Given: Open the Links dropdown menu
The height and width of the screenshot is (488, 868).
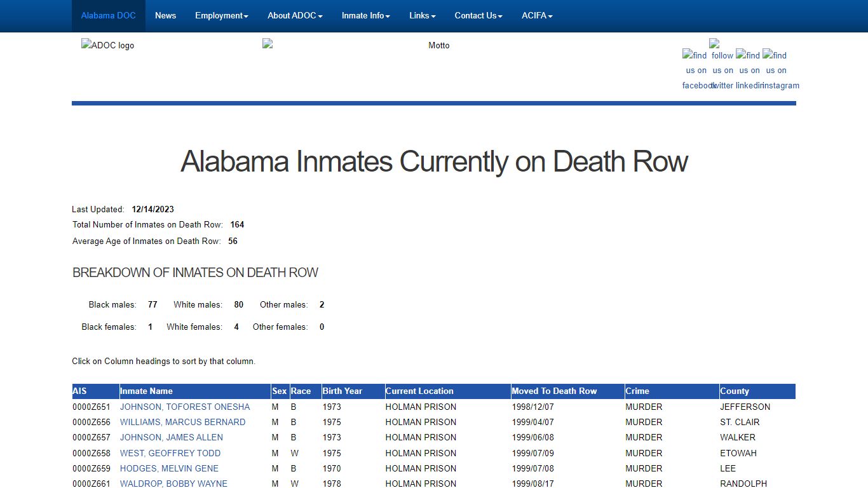Looking at the screenshot, I should (423, 16).
